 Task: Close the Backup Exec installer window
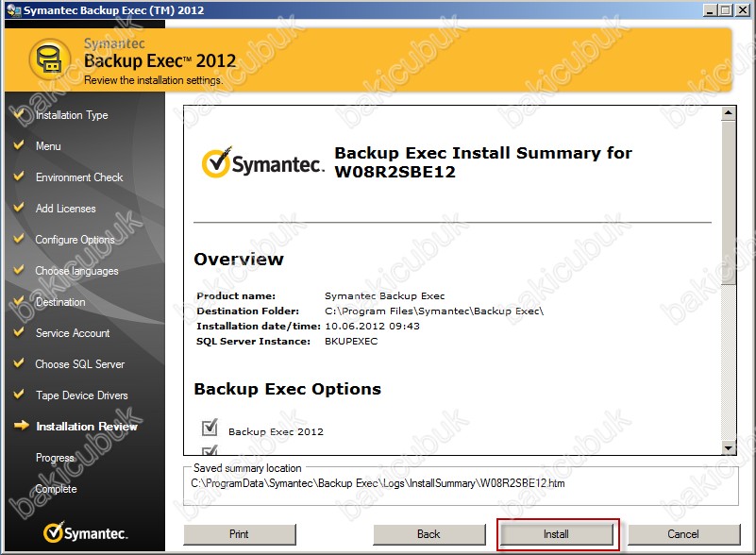point(743,10)
